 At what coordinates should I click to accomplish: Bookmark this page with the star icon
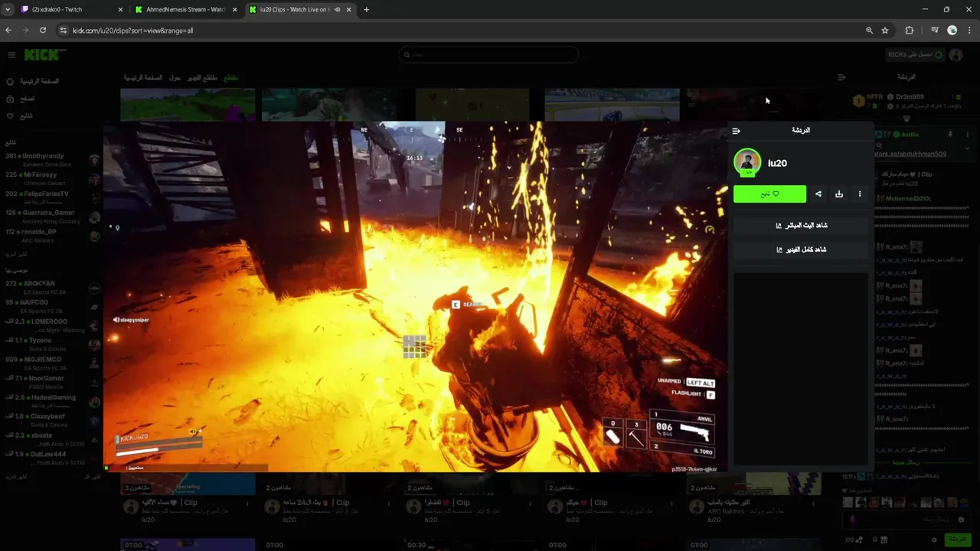(x=885, y=31)
